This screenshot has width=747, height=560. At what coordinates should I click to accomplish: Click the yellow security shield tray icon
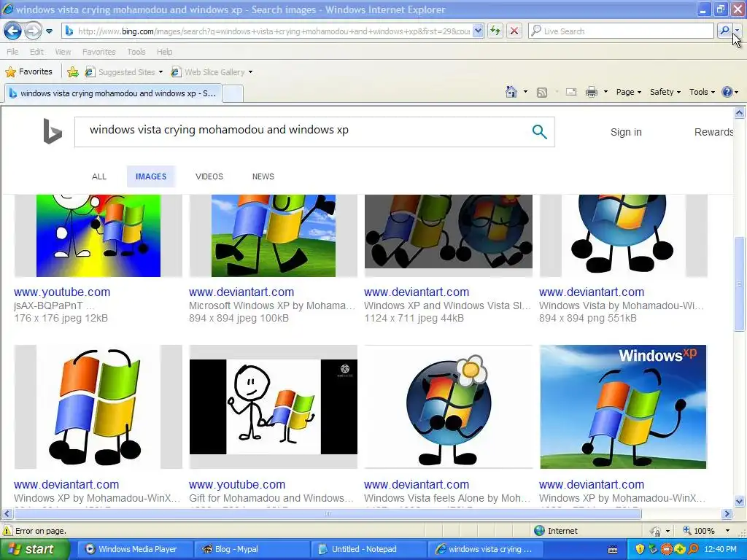pyautogui.click(x=640, y=549)
